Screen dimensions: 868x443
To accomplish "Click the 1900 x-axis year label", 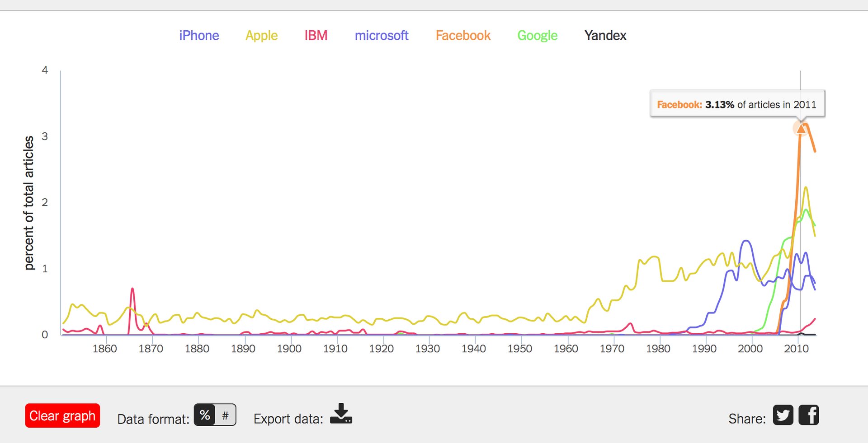I will coord(289,349).
